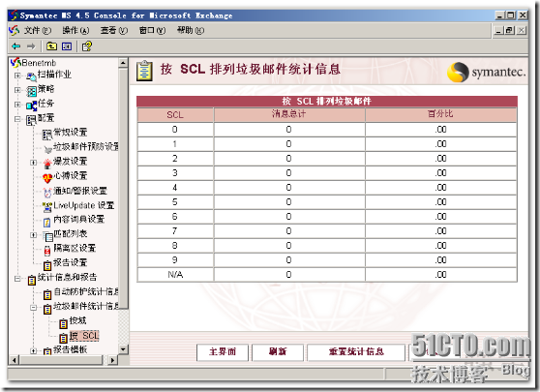Expand the 任务 tree node
Viewport: 540px width, 392px height.
17,105
